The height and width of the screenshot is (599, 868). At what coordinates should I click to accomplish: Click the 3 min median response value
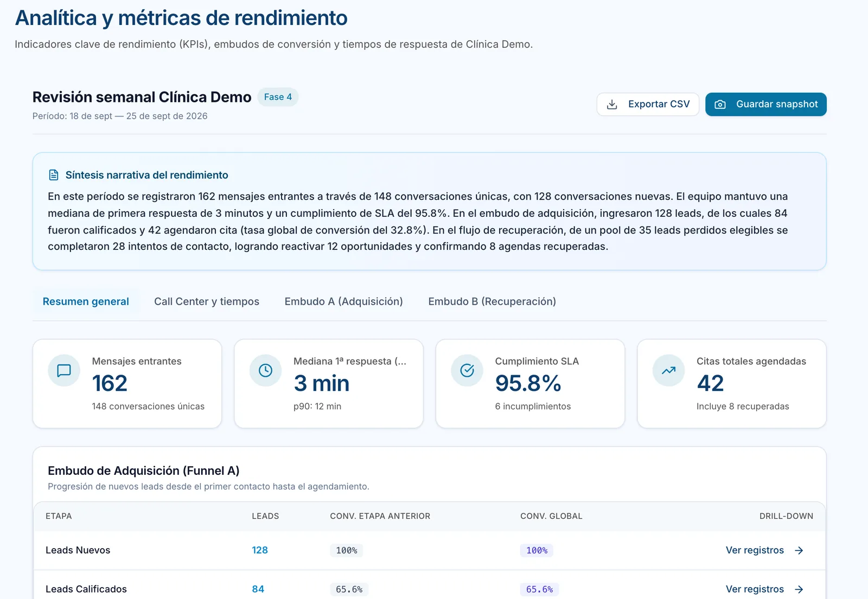(321, 383)
